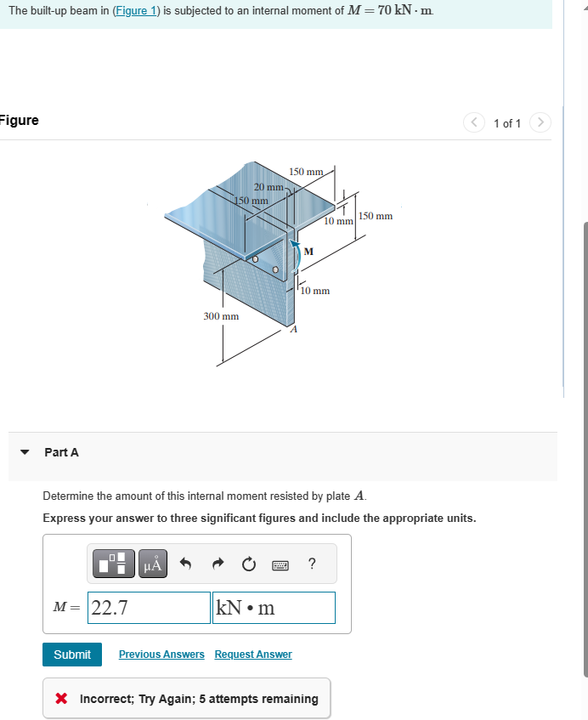Click the Previous Answers link
Viewport: 588px width, 720px height.
pos(161,654)
